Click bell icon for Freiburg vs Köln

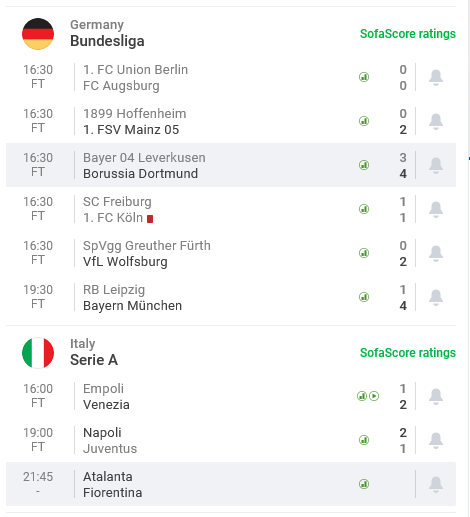click(x=436, y=210)
